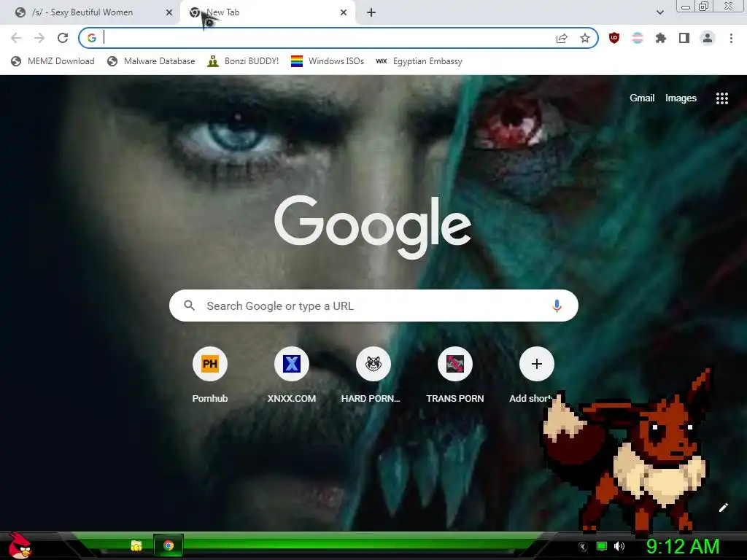Click the Google G icon in the address bar
The height and width of the screenshot is (560, 747).
(92, 38)
